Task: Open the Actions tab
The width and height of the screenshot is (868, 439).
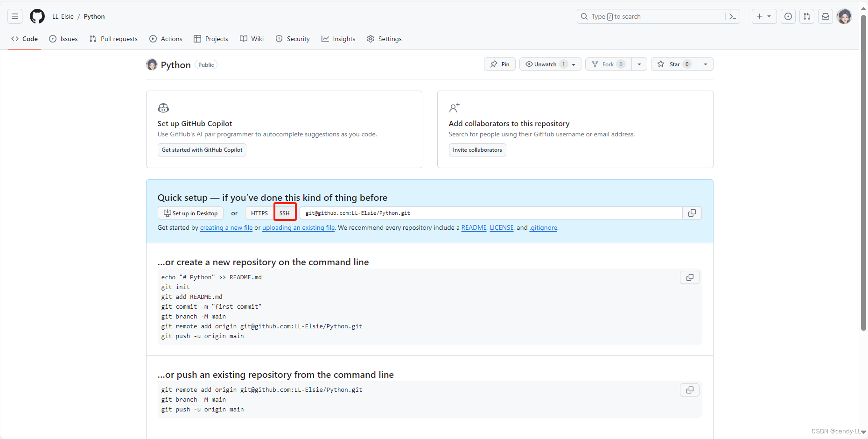Action: [x=166, y=39]
